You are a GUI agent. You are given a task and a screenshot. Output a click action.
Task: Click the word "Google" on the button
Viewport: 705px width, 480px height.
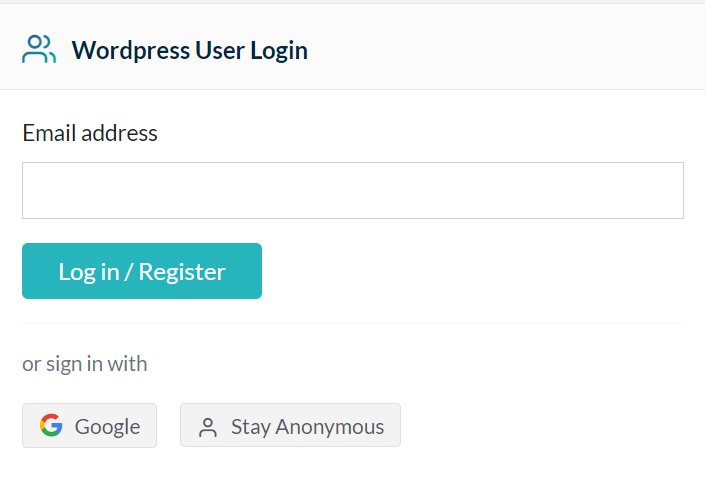[x=107, y=427]
